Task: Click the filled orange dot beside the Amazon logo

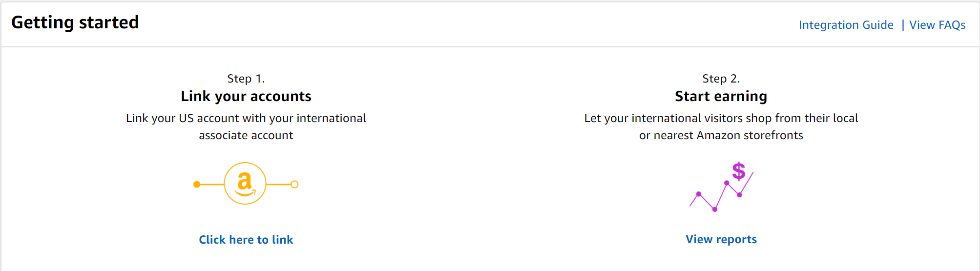Action: pos(197,184)
